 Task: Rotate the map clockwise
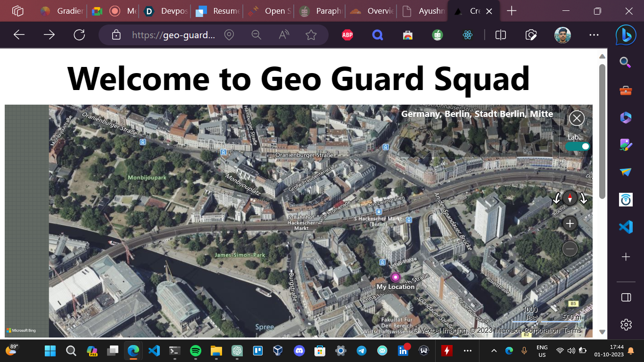(x=584, y=198)
